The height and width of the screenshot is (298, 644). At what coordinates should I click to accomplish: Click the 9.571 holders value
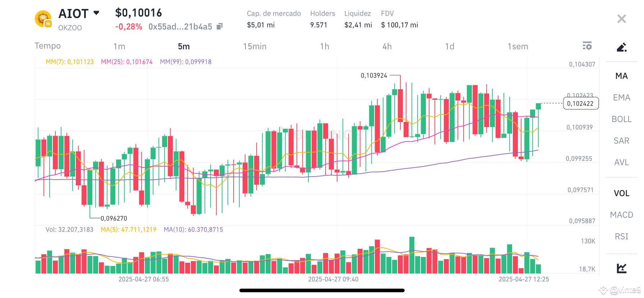319,25
